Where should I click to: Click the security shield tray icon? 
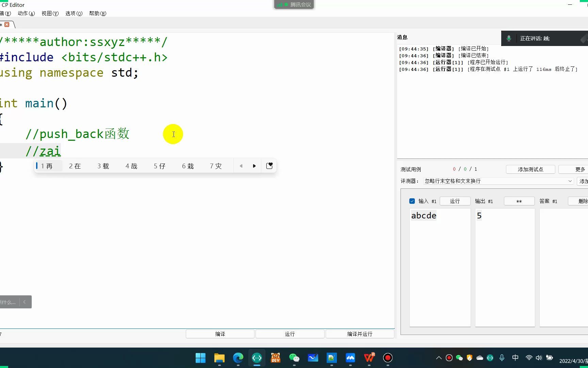point(469,358)
